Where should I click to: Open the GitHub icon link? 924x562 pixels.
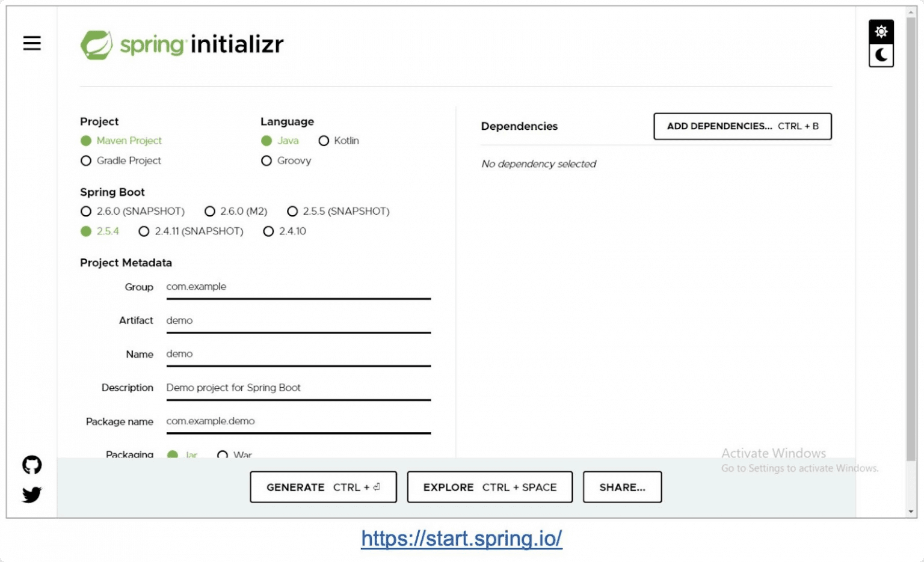point(32,465)
